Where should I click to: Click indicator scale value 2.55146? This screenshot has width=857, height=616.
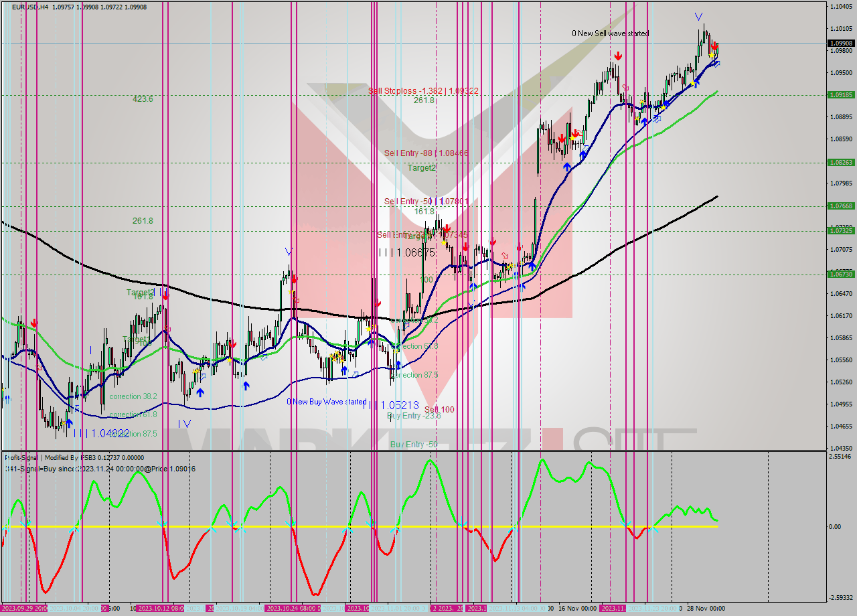point(841,457)
